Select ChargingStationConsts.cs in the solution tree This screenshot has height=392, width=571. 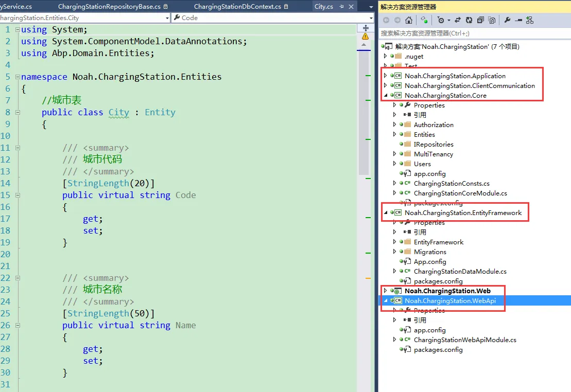[451, 184]
